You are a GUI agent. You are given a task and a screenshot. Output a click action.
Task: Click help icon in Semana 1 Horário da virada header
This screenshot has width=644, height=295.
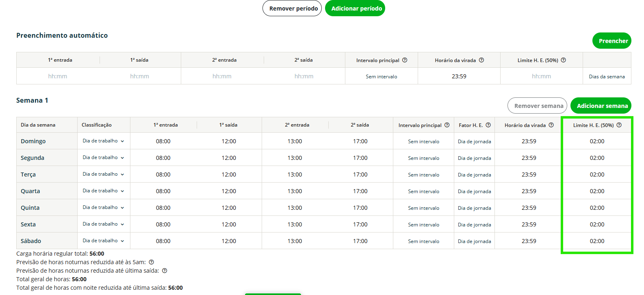coord(551,125)
